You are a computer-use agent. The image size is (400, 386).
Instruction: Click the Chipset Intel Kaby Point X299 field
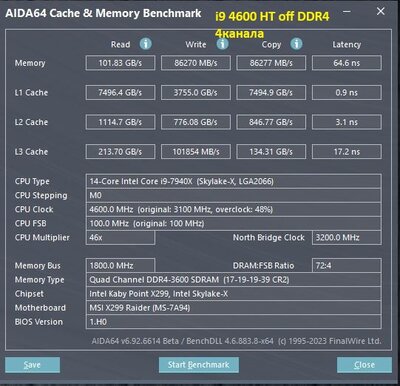click(x=233, y=294)
